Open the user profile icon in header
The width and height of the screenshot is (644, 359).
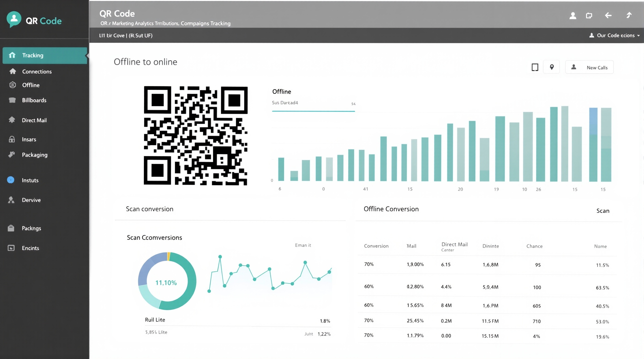(573, 16)
